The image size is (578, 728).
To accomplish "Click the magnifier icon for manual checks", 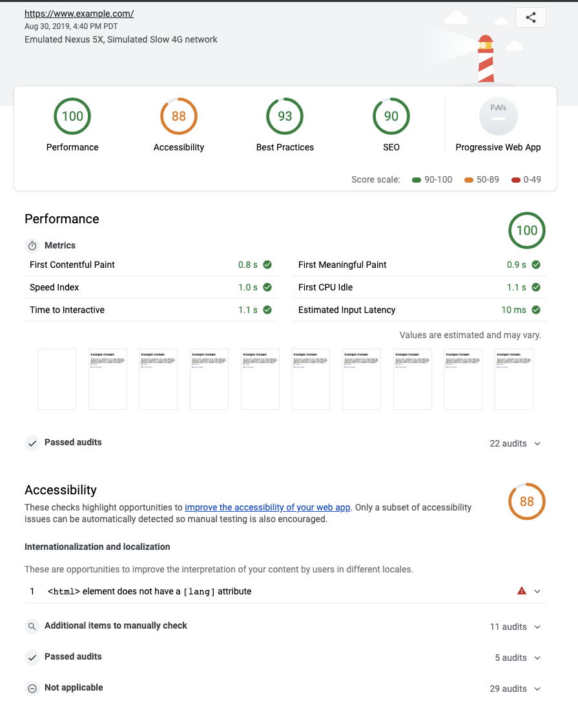I will point(32,626).
